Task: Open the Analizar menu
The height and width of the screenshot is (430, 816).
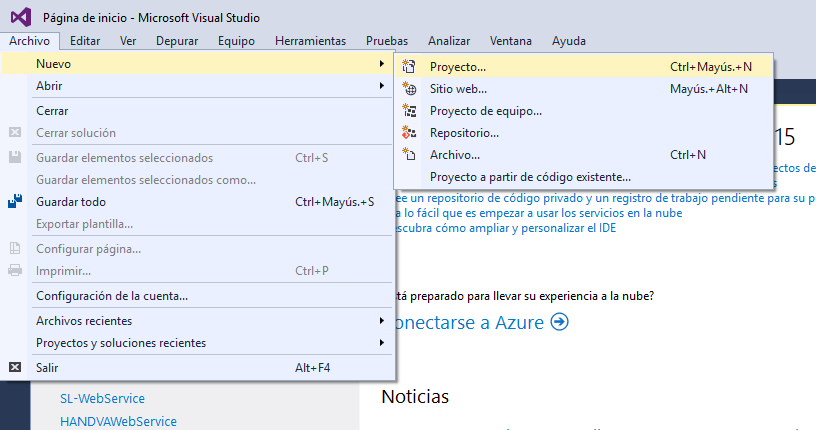Action: 449,41
